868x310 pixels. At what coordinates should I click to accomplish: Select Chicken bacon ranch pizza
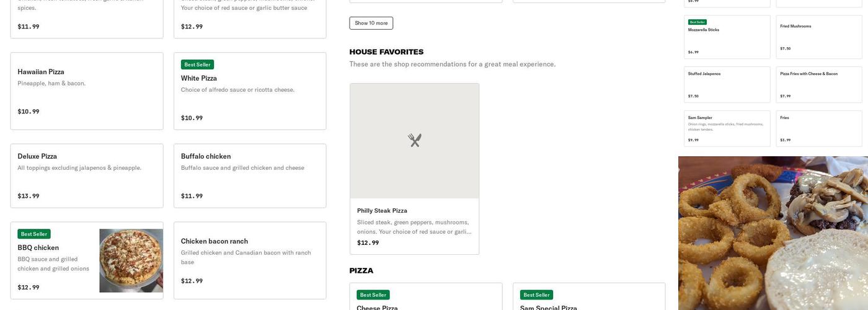point(250,260)
